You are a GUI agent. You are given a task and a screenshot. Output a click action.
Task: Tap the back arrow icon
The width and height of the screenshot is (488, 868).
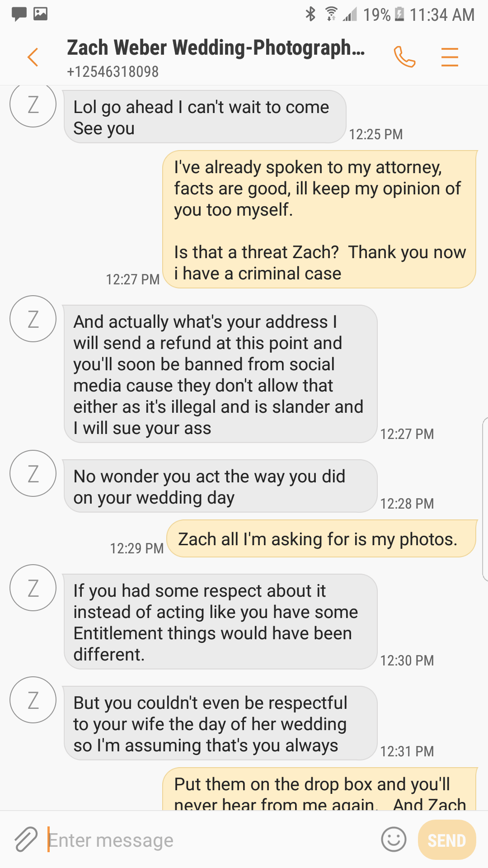[x=33, y=57]
